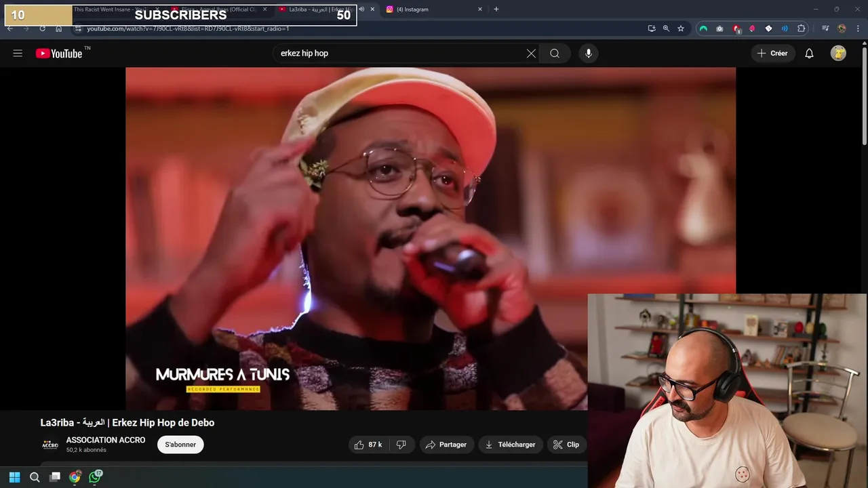
Task: Go forward with the browser forward arrow
Action: (x=26, y=28)
